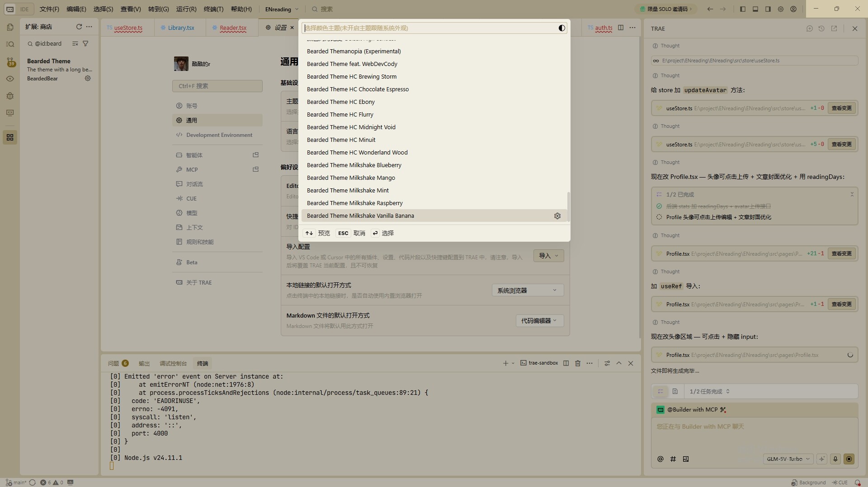Open the 代码编辑器 dropdown
This screenshot has width=868, height=487.
(539, 321)
